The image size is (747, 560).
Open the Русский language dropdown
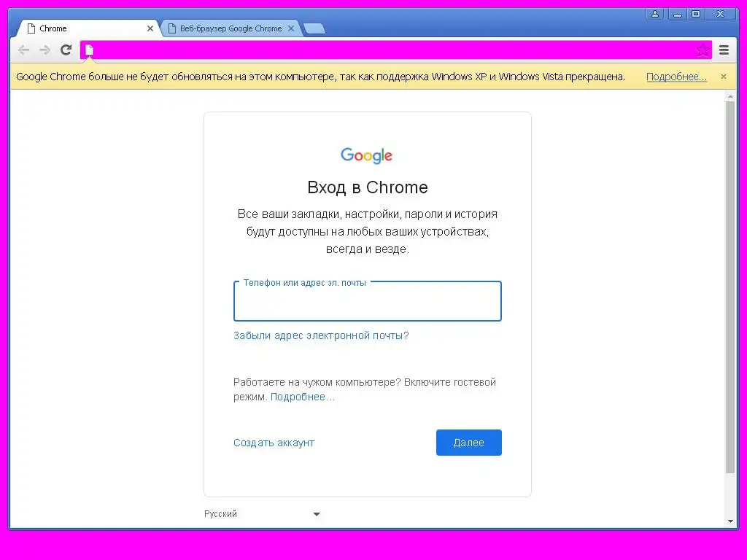[x=262, y=514]
